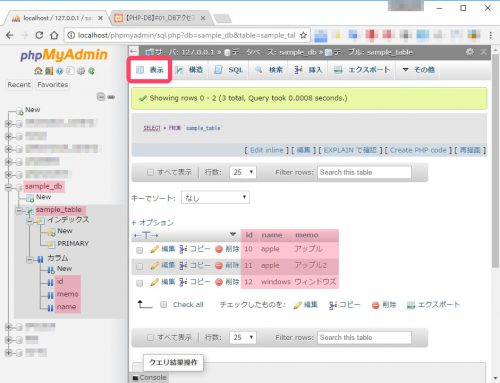The width and height of the screenshot is (500, 383).
Task: Toggle the top すべて表示 checkbox
Action: (x=150, y=172)
